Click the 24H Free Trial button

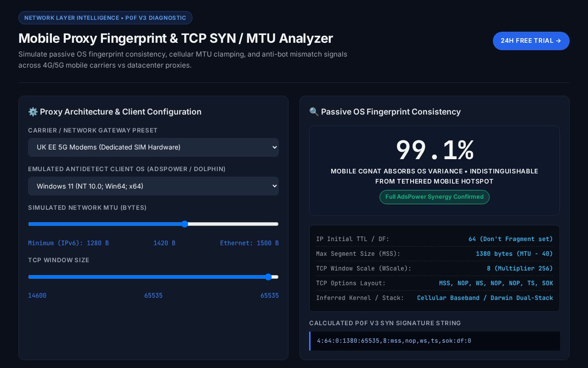[531, 41]
